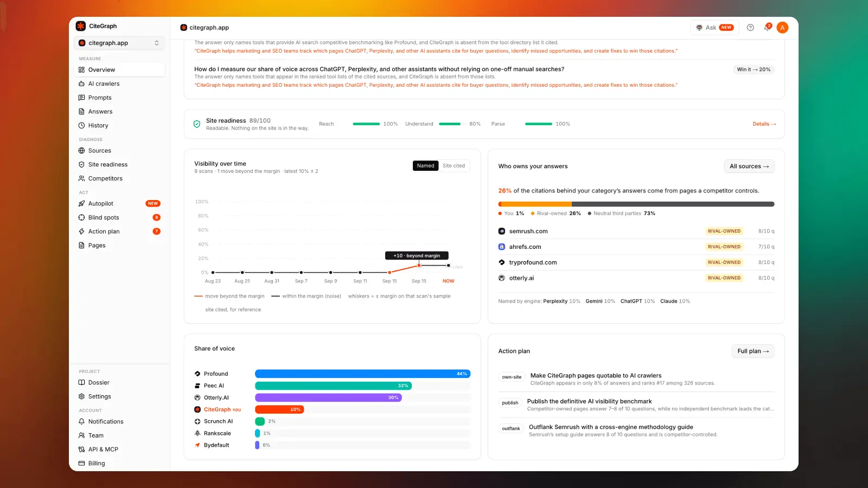Click the Rankscale logo in Share of voice
This screenshot has height=488, width=868.
coord(197,433)
